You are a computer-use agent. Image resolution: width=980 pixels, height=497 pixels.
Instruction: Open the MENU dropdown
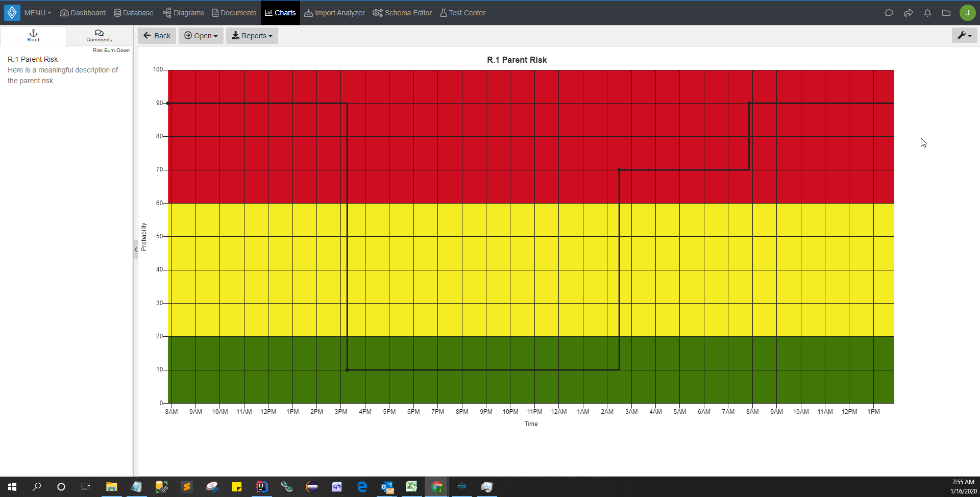pyautogui.click(x=37, y=13)
